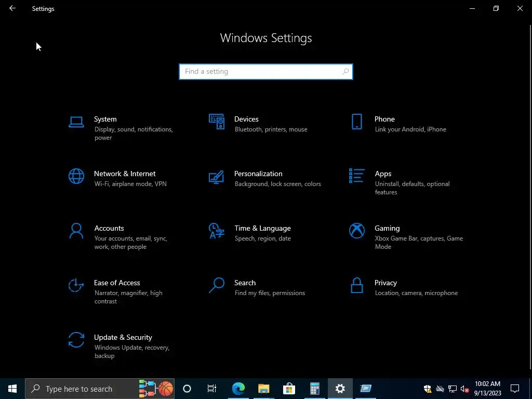Open the blue window app right of Settings gear
532x399 pixels.
(366, 389)
